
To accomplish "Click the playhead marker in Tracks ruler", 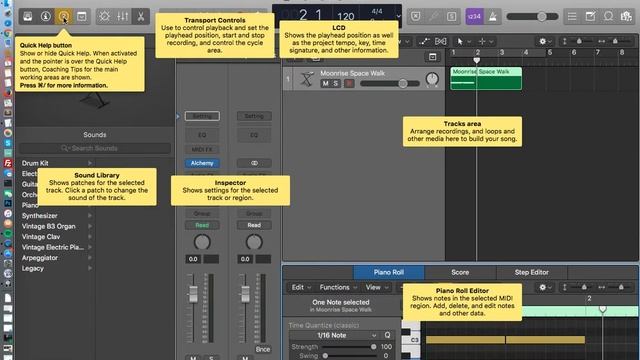I will point(476,60).
